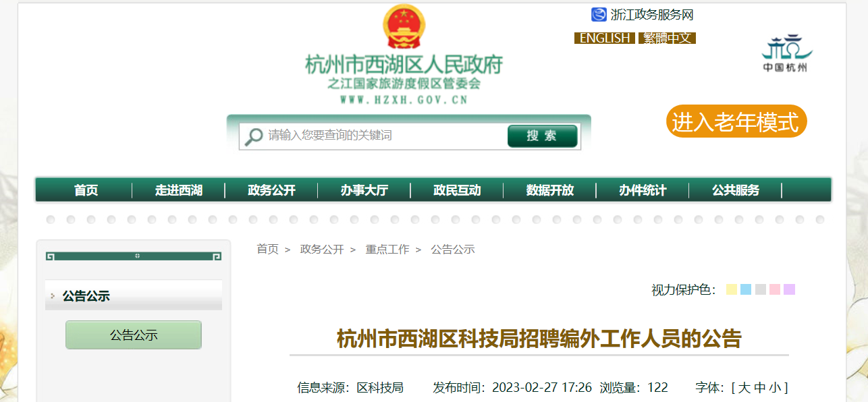
Task: Click the publish time 2023-02-27 17:26
Action: coord(542,388)
